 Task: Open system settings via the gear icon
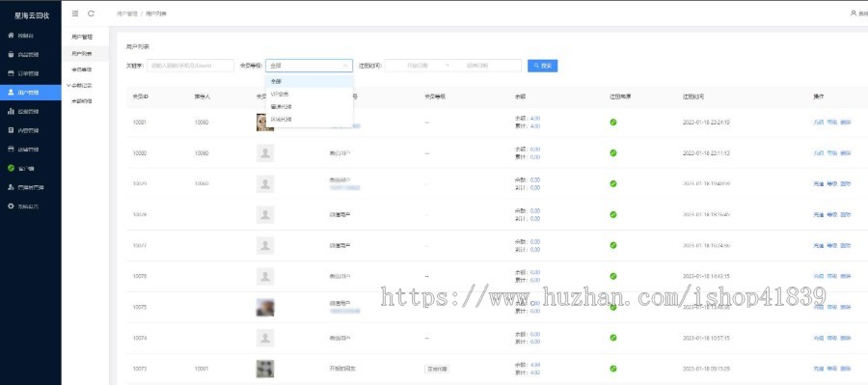(x=11, y=206)
